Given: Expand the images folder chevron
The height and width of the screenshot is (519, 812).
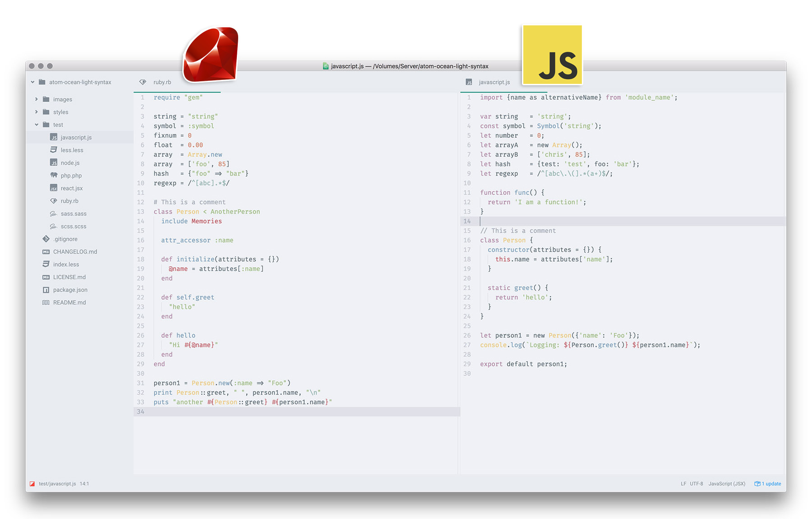Looking at the screenshot, I should coord(37,99).
